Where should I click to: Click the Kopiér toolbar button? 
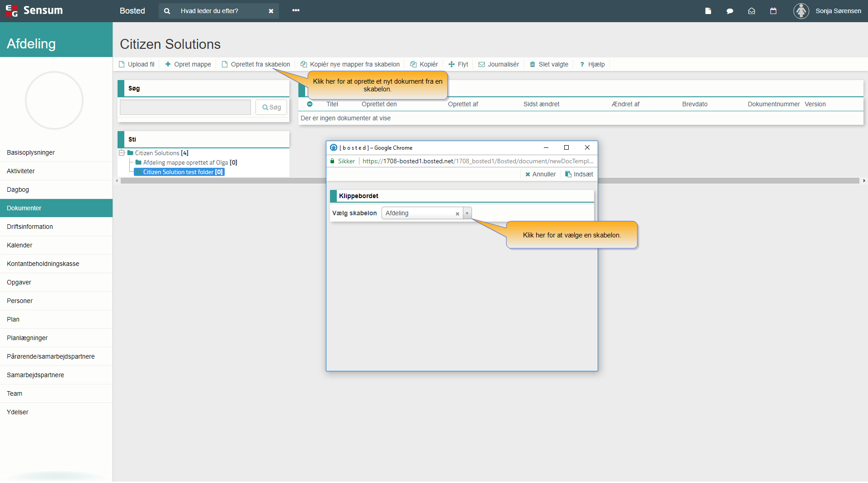pos(424,64)
